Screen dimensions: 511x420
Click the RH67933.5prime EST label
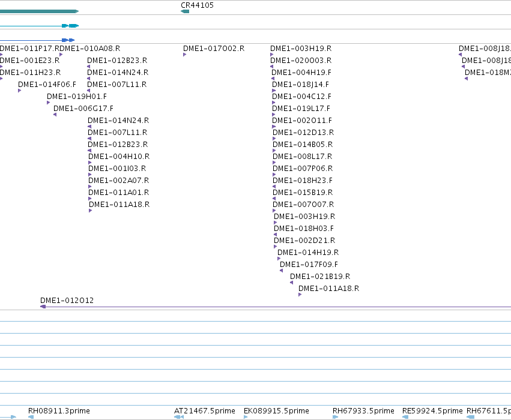(363, 411)
